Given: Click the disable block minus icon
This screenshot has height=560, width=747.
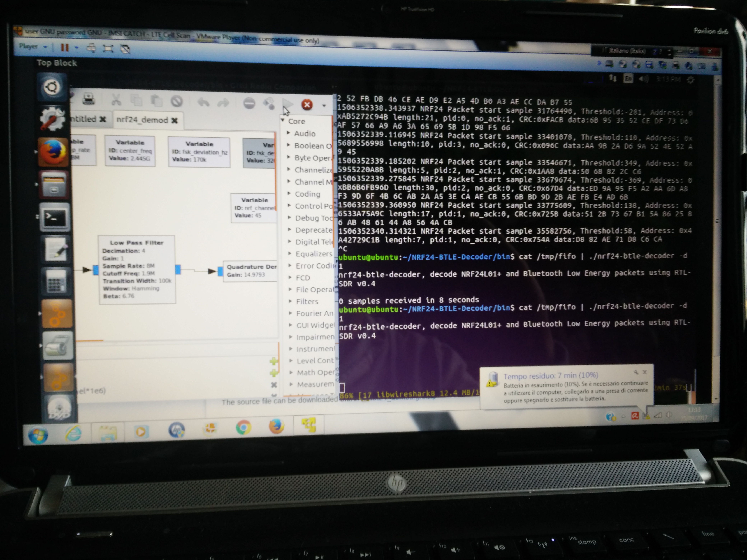Looking at the screenshot, I should tap(249, 103).
